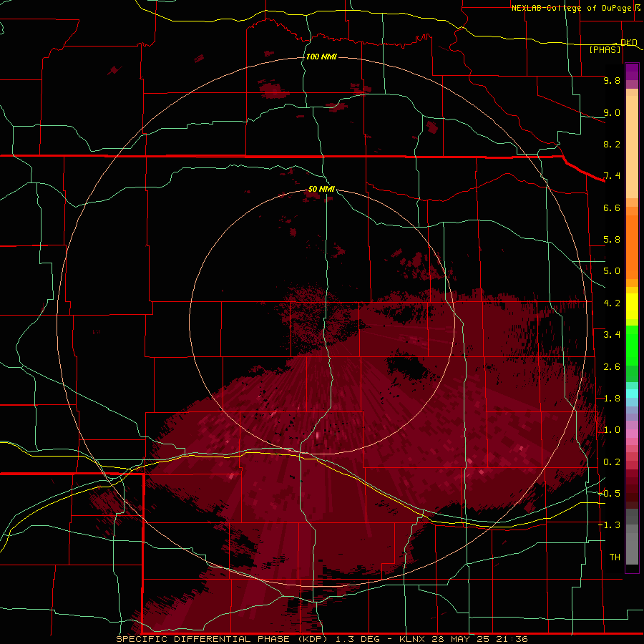Viewport: 644px width, 644px height.
Task: Click the 28 MAY 25 date text
Action: coord(460,639)
